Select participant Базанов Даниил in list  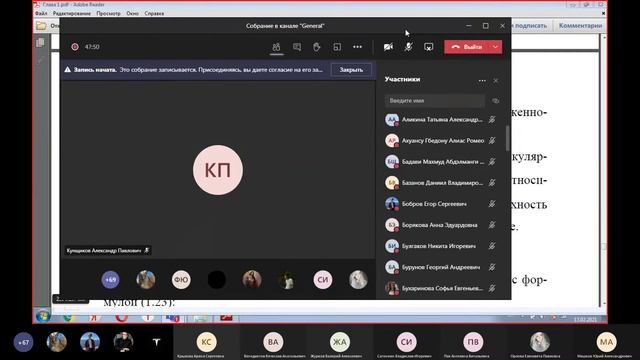click(441, 183)
